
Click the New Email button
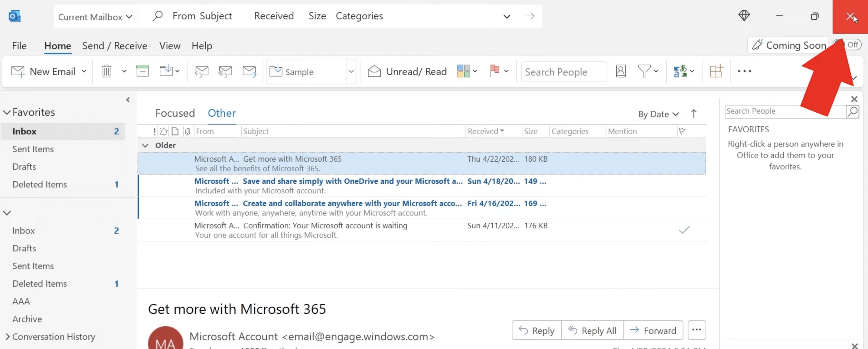click(43, 71)
